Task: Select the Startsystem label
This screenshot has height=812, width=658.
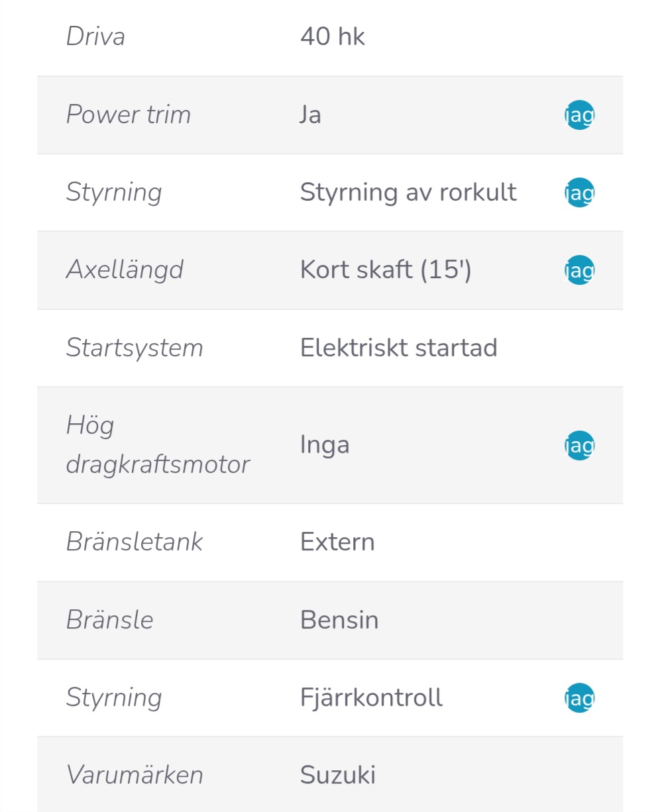Action: tap(135, 348)
